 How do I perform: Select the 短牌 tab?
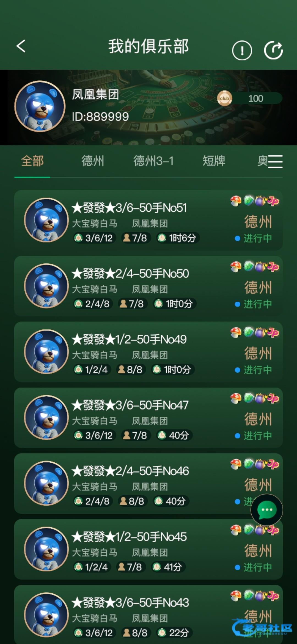214,161
